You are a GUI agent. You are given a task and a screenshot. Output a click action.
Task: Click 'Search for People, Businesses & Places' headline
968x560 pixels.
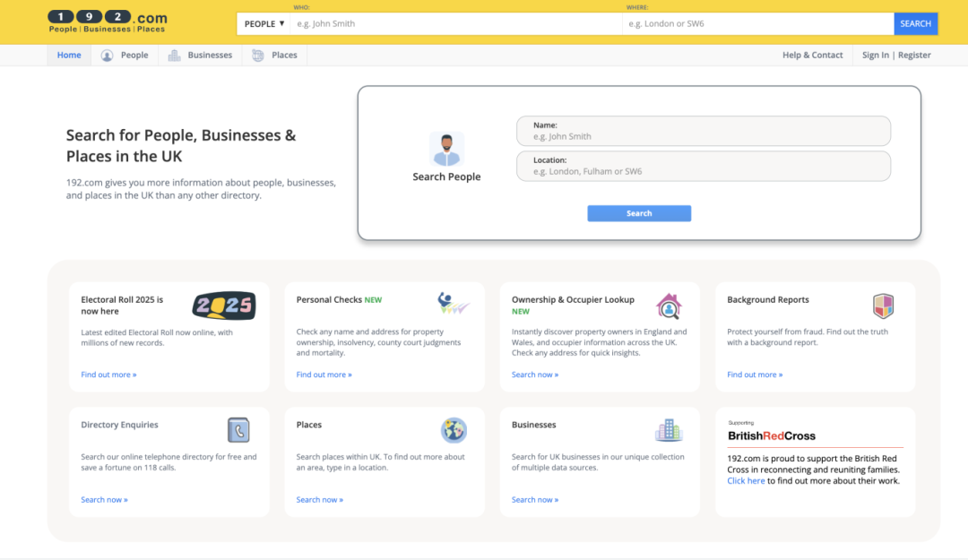181,146
